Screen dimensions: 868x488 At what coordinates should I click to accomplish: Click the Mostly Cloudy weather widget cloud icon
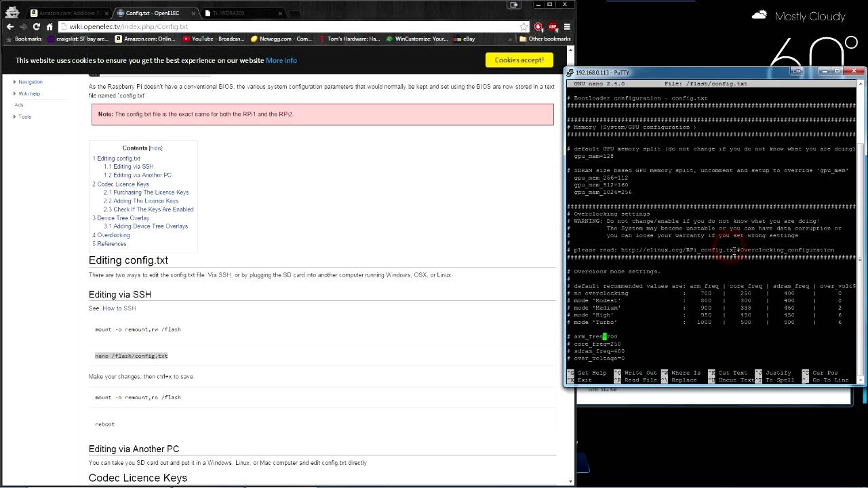coord(759,15)
